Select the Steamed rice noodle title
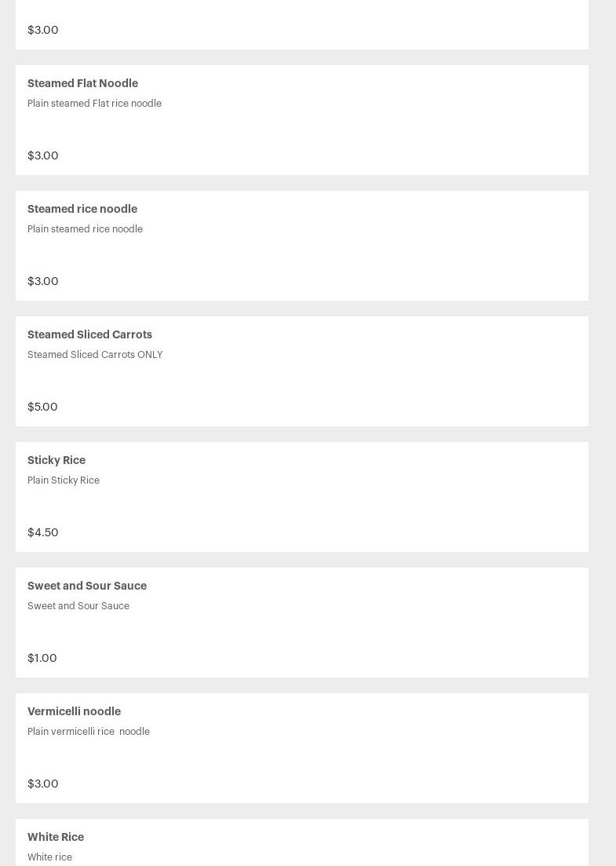This screenshot has height=866, width=616. [82, 209]
